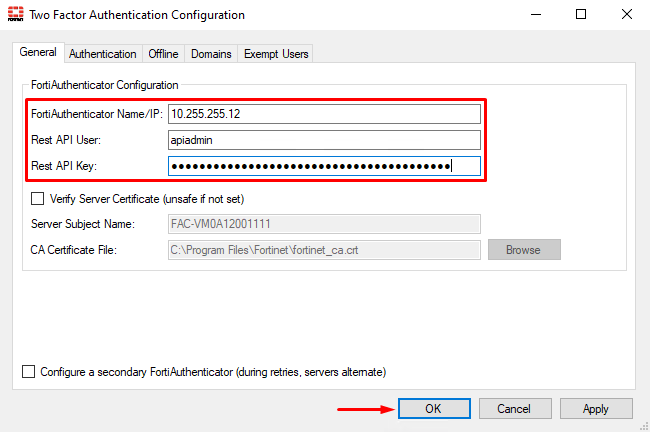The image size is (650, 432).
Task: Click the Rest API User field
Action: 324,140
